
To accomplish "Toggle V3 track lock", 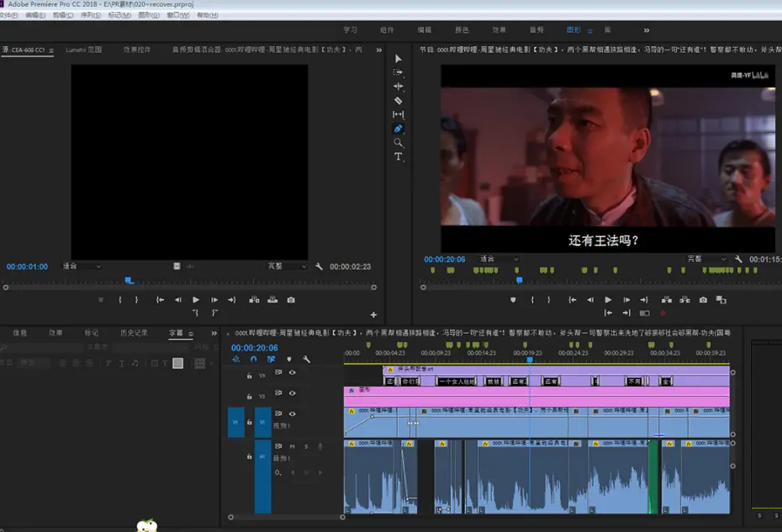I will [250, 376].
